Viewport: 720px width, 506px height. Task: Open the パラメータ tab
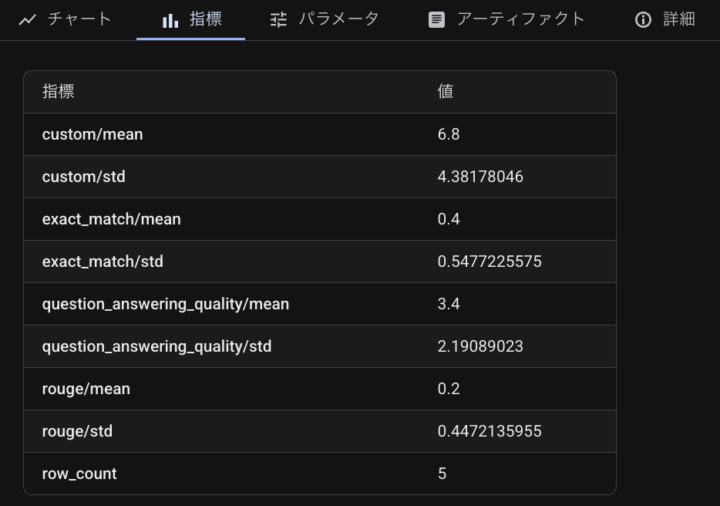(324, 20)
